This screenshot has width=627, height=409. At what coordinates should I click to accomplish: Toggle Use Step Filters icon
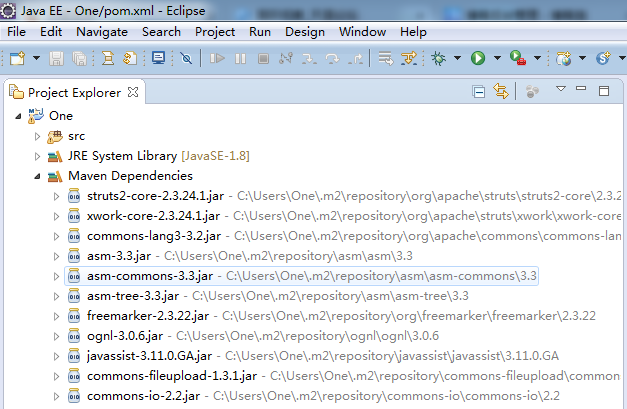coord(409,59)
